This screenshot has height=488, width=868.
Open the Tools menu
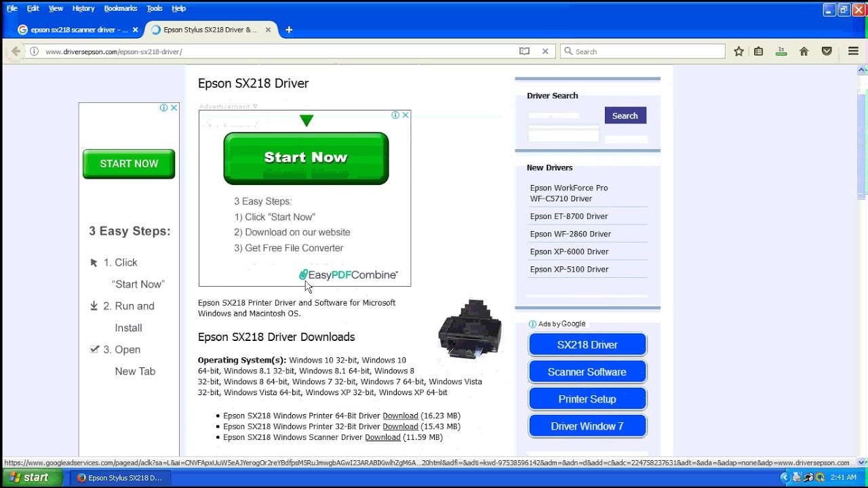(155, 8)
